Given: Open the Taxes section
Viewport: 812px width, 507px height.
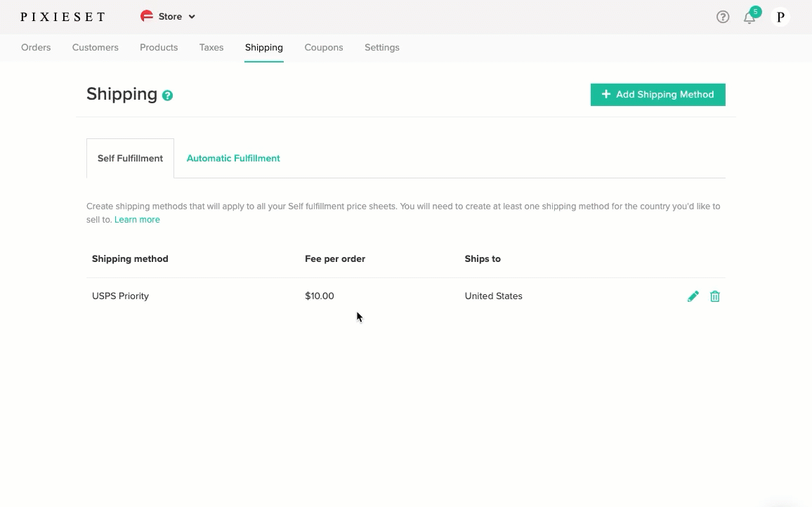Looking at the screenshot, I should pos(211,47).
